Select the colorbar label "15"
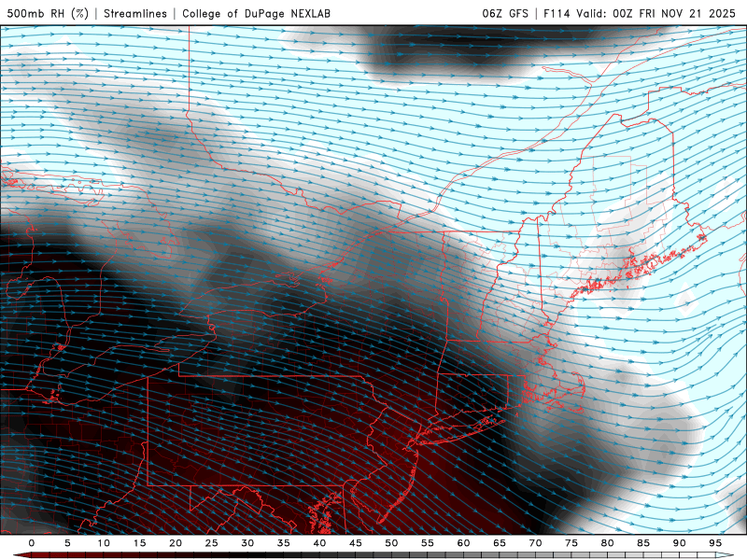Viewport: 747px width, 560px height. tap(139, 543)
